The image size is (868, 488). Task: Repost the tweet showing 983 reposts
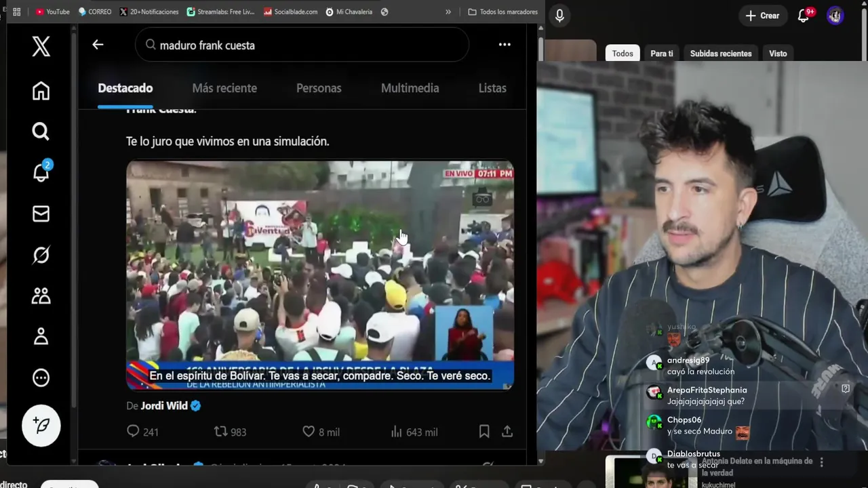click(x=230, y=432)
